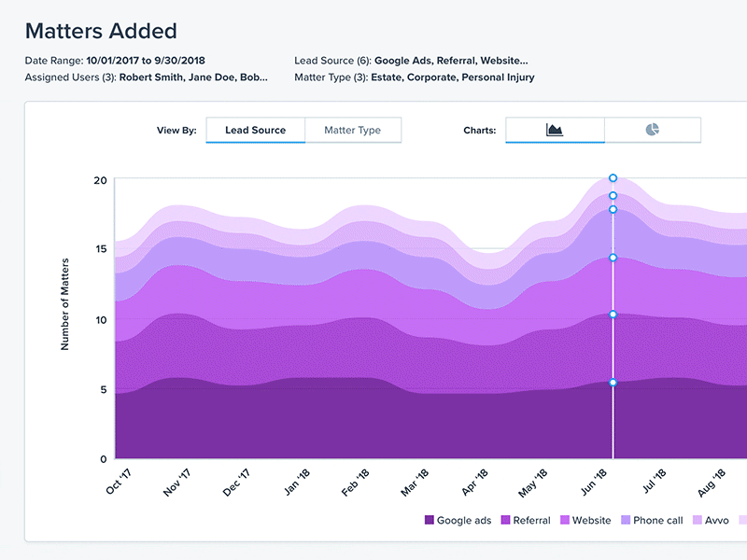Select the area chart view icon
747x560 pixels.
click(554, 131)
